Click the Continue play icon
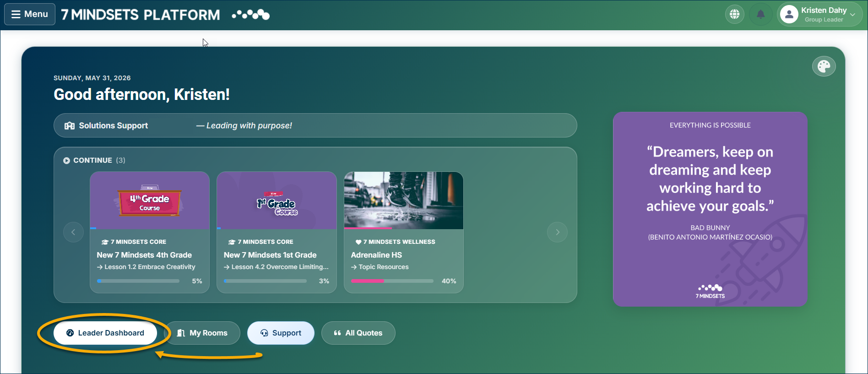 pos(67,160)
